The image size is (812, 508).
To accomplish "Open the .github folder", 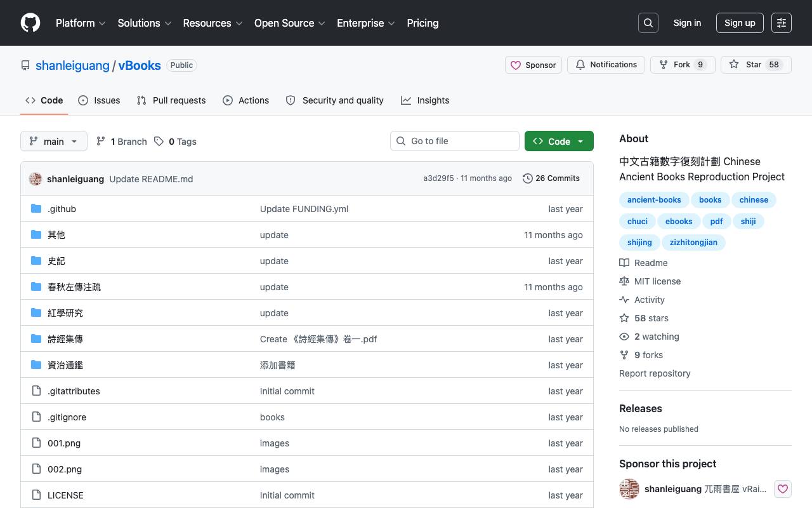I will coord(62,209).
